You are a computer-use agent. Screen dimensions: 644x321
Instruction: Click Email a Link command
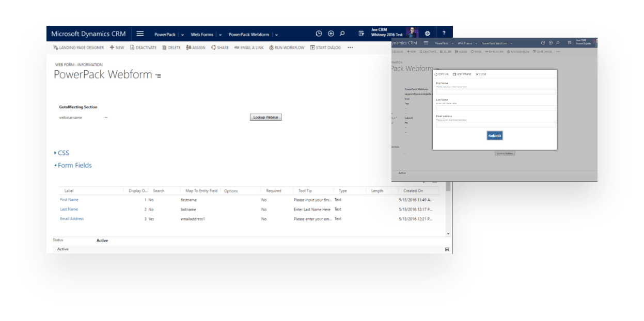tap(249, 47)
